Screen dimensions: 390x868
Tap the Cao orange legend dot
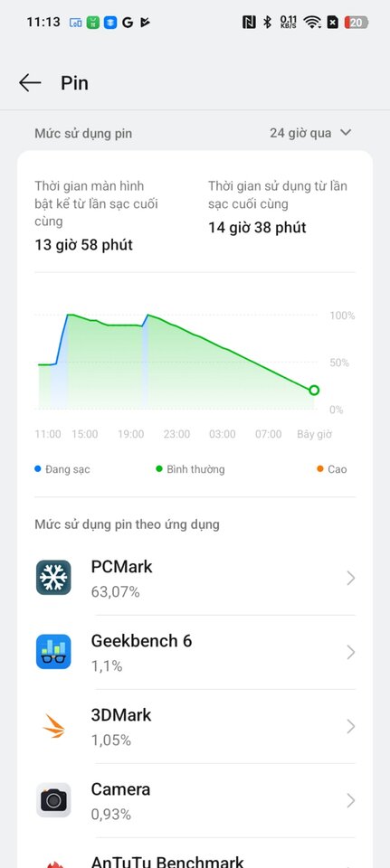319,469
